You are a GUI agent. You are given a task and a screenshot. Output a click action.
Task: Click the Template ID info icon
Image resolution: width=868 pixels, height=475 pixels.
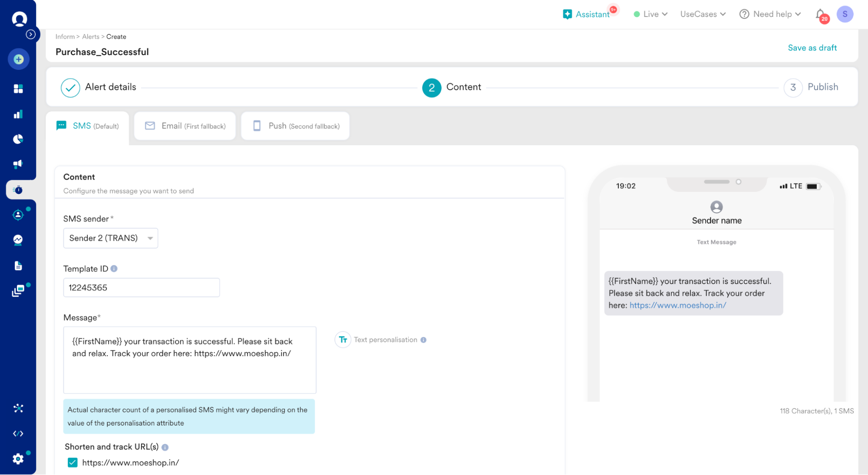coord(114,269)
